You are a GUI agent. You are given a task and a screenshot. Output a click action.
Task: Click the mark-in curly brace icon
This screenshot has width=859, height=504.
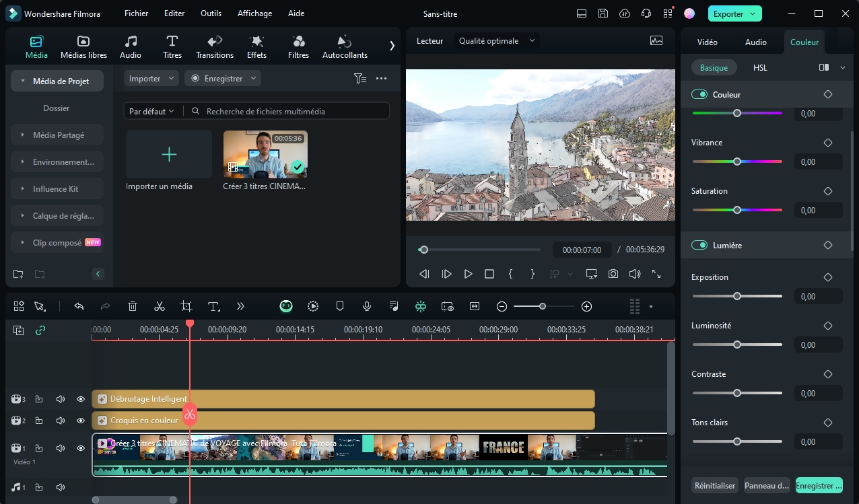[x=511, y=274]
